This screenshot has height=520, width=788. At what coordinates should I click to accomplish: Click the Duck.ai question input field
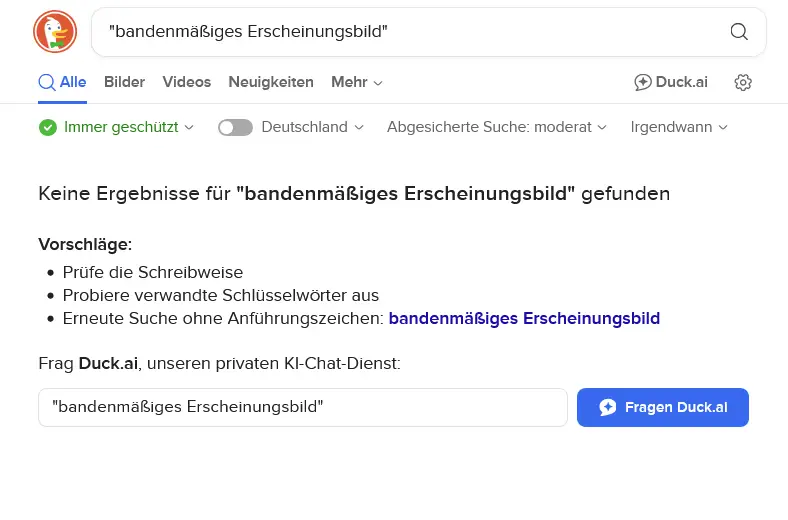tap(302, 408)
